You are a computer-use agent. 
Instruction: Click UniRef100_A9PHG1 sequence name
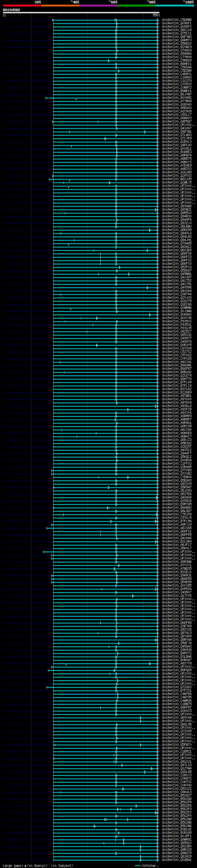pyautogui.click(x=177, y=423)
